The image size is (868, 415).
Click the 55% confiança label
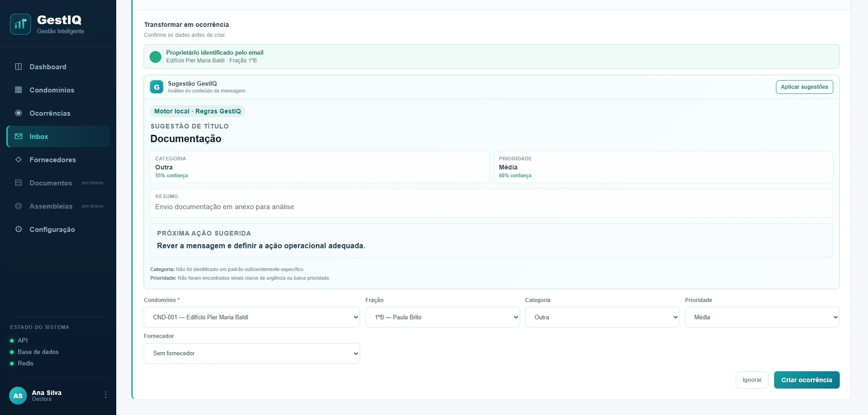(x=171, y=175)
